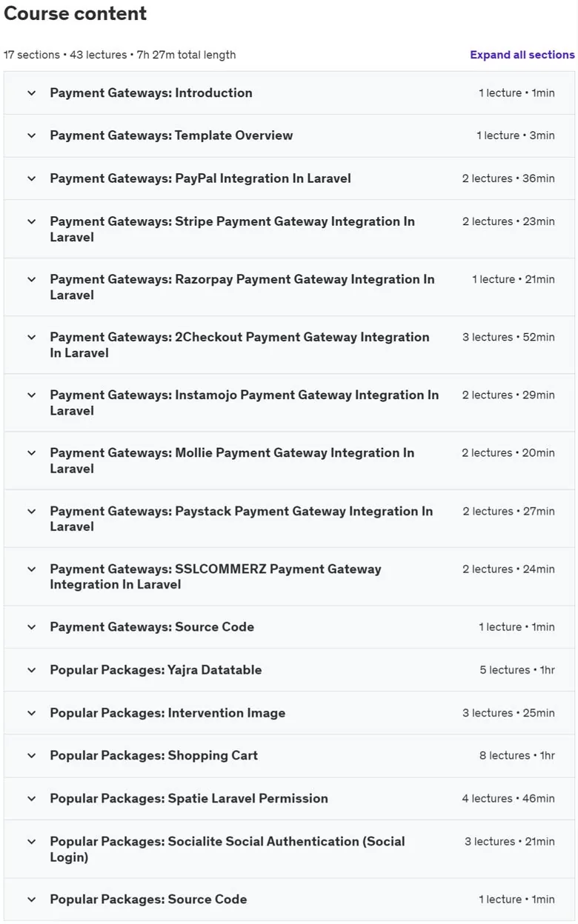Expand the Instamojo section chevron
Screen dimensions: 578x924
pyautogui.click(x=31, y=395)
